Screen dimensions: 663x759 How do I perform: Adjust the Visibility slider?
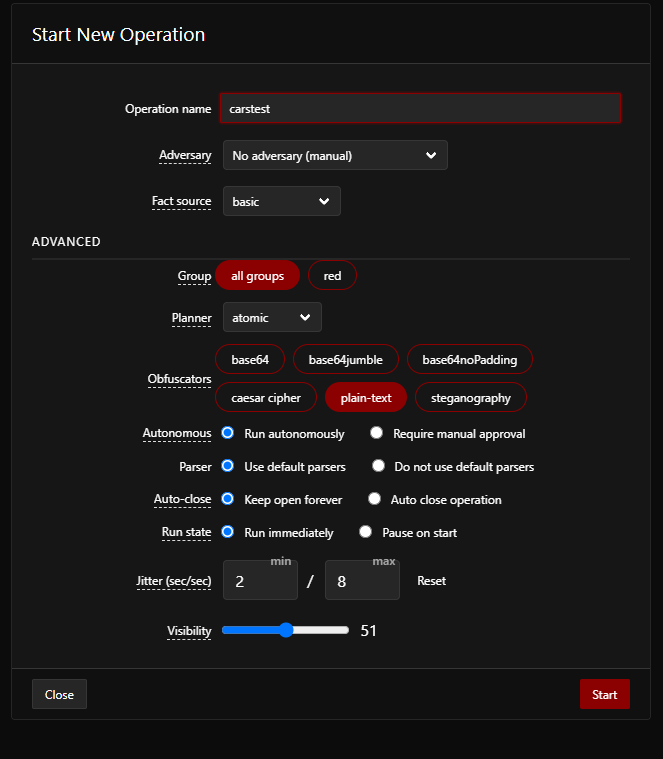click(286, 630)
